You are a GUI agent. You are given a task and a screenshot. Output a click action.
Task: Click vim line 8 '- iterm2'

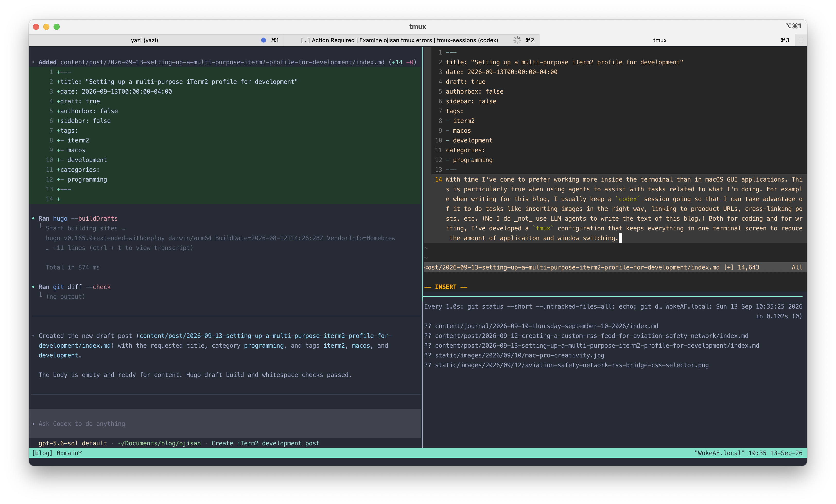pos(460,121)
